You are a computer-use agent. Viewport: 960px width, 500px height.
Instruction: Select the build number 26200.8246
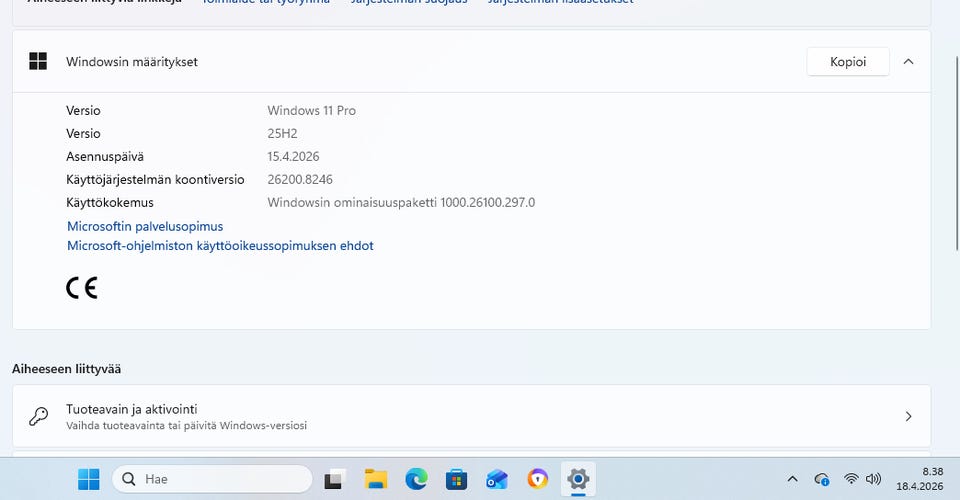coord(300,179)
